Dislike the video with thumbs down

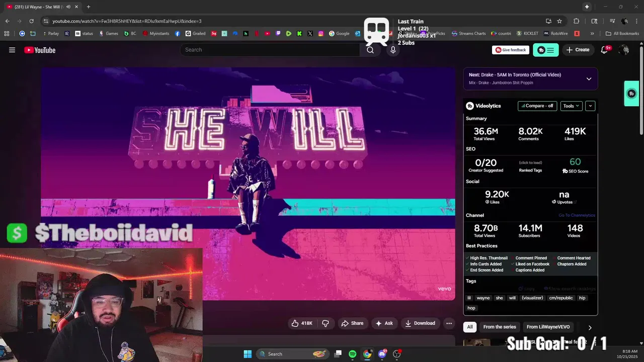pos(326,323)
